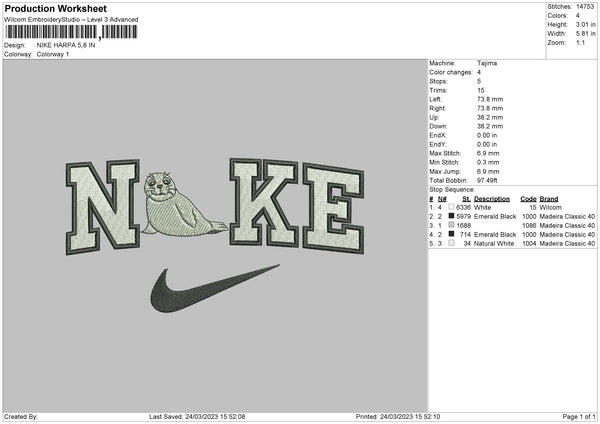Click the 'Created By:' footer label

(x=21, y=416)
